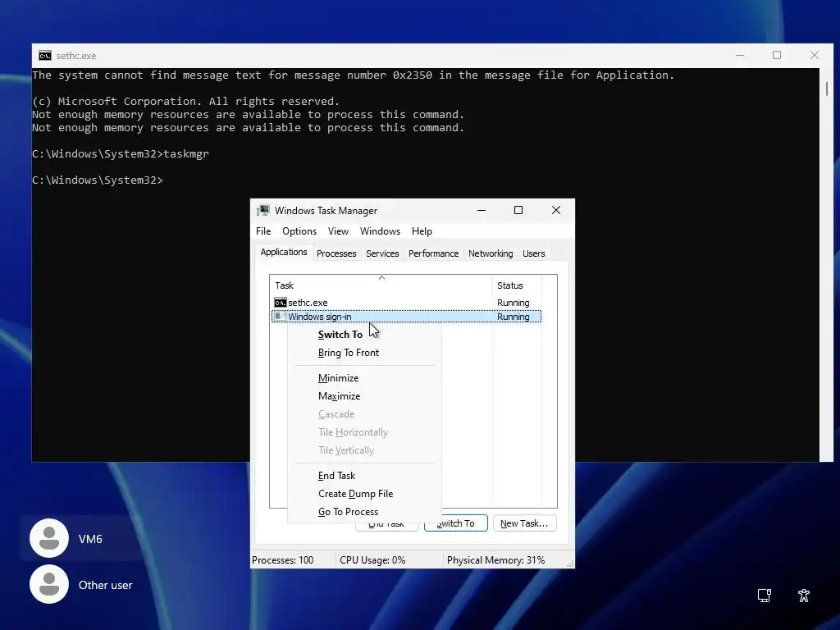This screenshot has width=840, height=630.
Task: Click the Switch To button below the list
Action: [456, 523]
